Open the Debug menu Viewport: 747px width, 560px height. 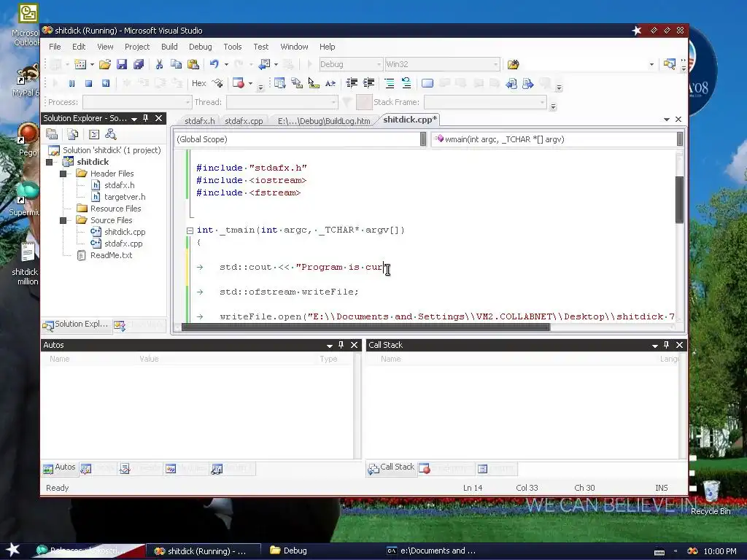pyautogui.click(x=200, y=47)
